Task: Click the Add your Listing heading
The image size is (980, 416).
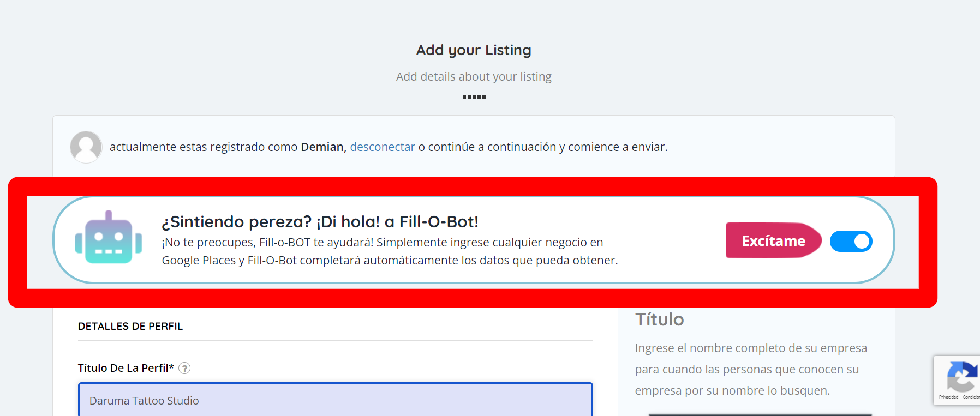Action: [x=474, y=50]
